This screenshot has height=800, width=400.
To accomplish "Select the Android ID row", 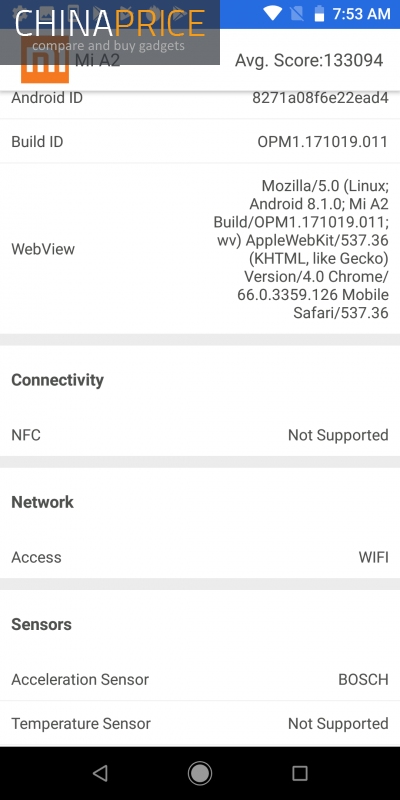I will pos(200,97).
